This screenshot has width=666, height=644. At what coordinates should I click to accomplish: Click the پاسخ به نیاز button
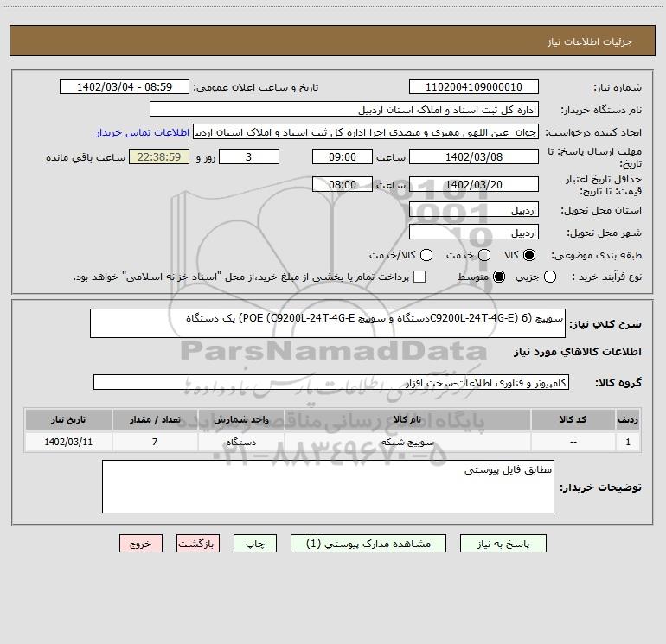click(503, 544)
